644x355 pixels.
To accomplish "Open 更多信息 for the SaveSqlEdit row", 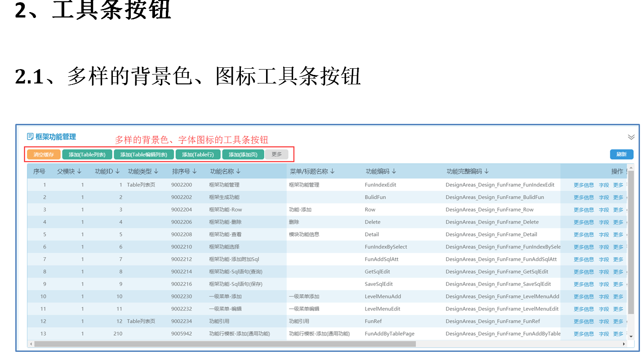I will pyautogui.click(x=584, y=284).
